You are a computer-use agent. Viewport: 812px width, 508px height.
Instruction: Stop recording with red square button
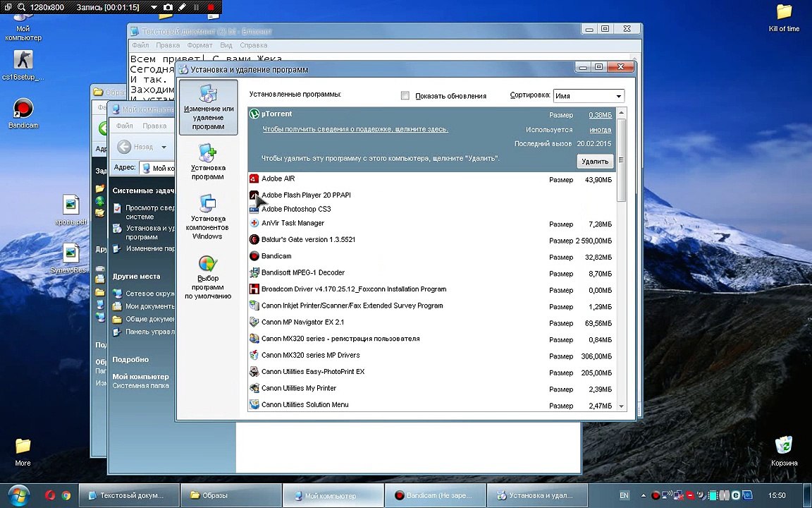(211, 7)
